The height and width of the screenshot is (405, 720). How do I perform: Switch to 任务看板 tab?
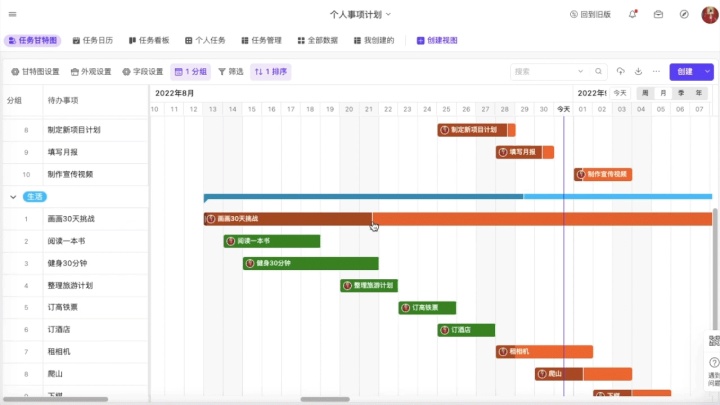pyautogui.click(x=149, y=40)
